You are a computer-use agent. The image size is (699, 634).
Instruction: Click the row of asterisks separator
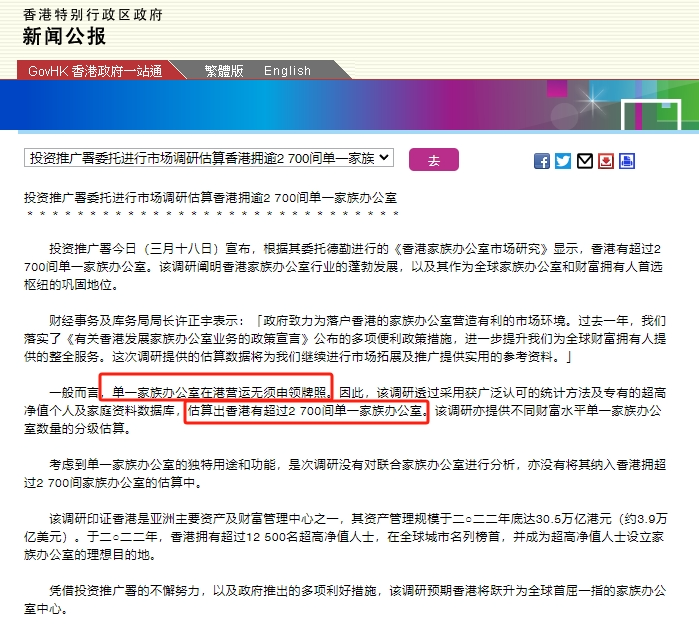tap(212, 214)
